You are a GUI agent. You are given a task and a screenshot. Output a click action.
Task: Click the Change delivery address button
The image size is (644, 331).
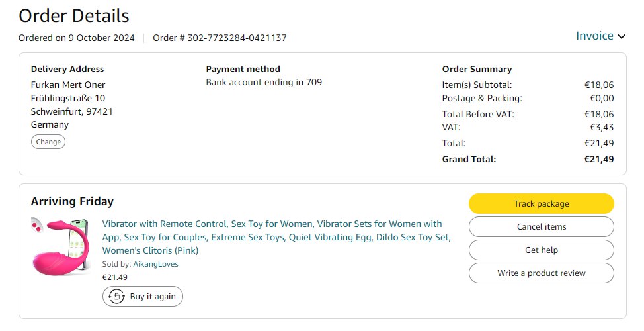click(x=48, y=142)
